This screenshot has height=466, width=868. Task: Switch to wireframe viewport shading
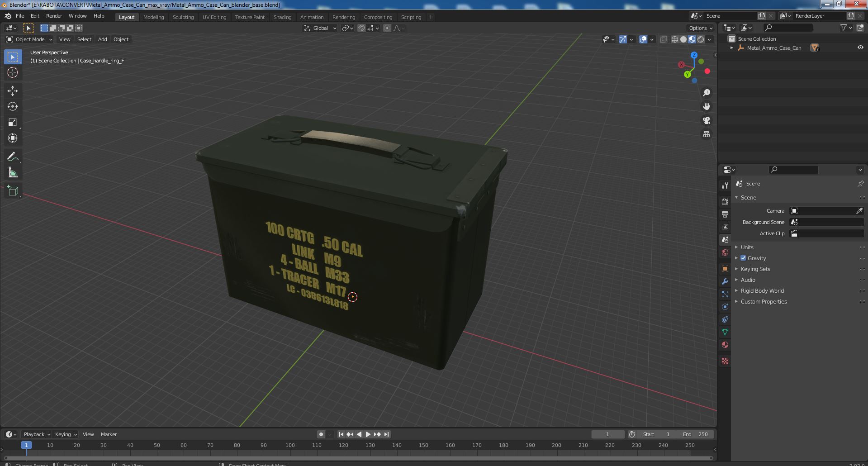675,39
